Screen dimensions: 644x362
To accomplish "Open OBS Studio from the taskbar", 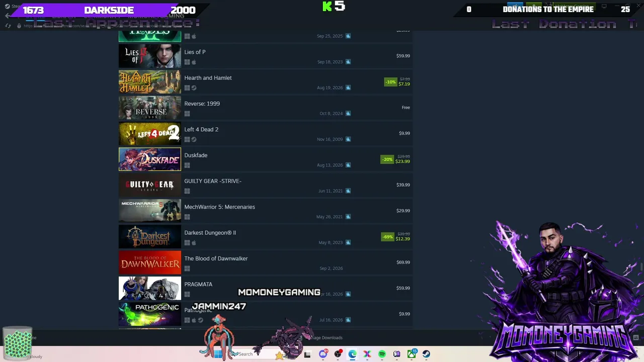I will [x=338, y=354].
